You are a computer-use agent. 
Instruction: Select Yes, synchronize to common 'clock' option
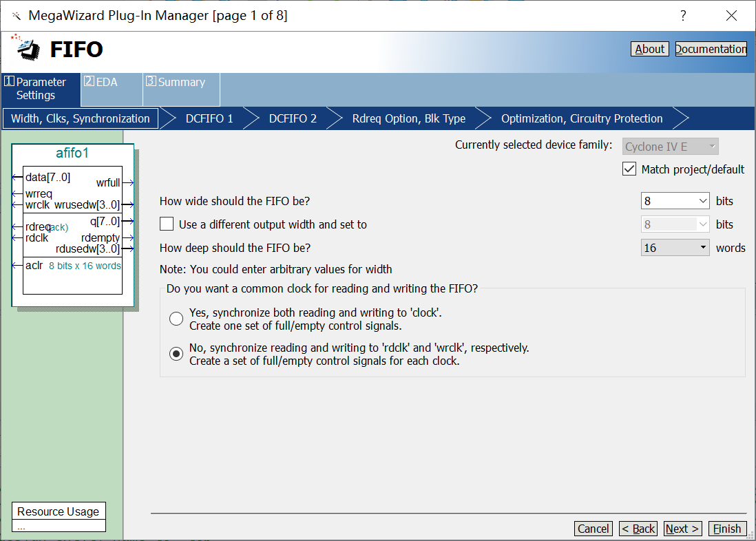(176, 319)
